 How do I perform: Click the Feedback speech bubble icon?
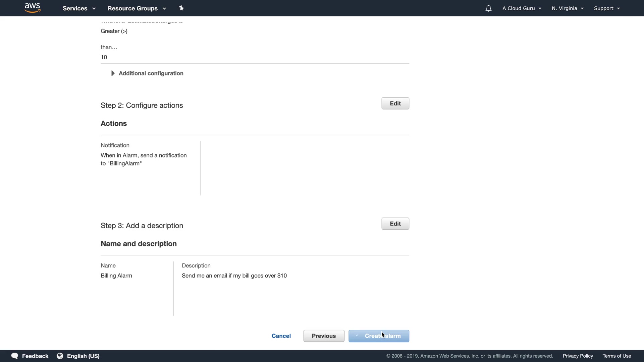pyautogui.click(x=14, y=356)
